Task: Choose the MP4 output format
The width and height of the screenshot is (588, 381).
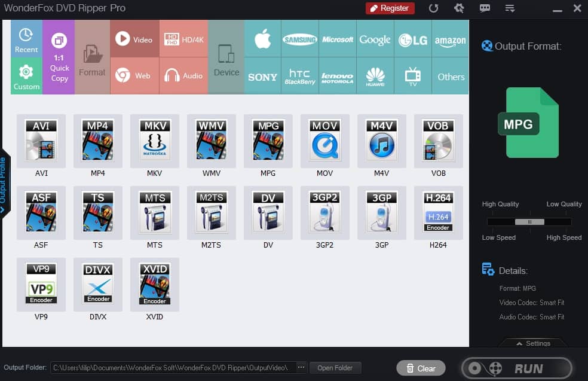Action: click(x=98, y=141)
